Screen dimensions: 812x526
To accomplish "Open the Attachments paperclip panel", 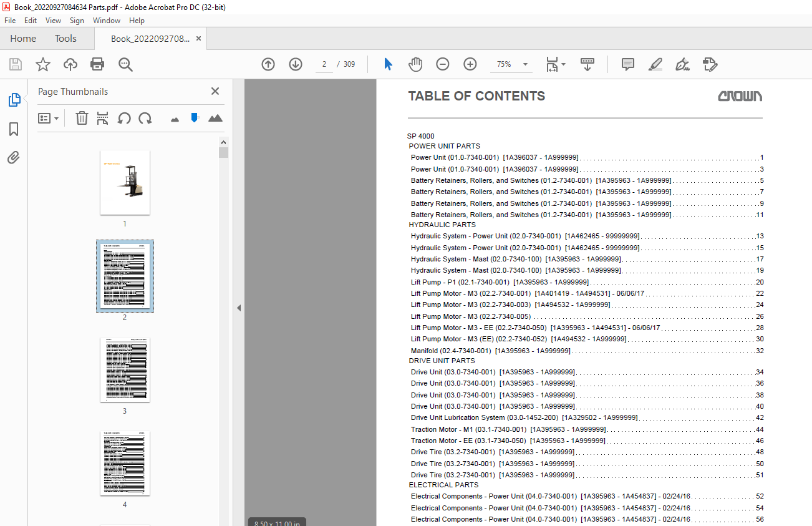I will pyautogui.click(x=14, y=157).
